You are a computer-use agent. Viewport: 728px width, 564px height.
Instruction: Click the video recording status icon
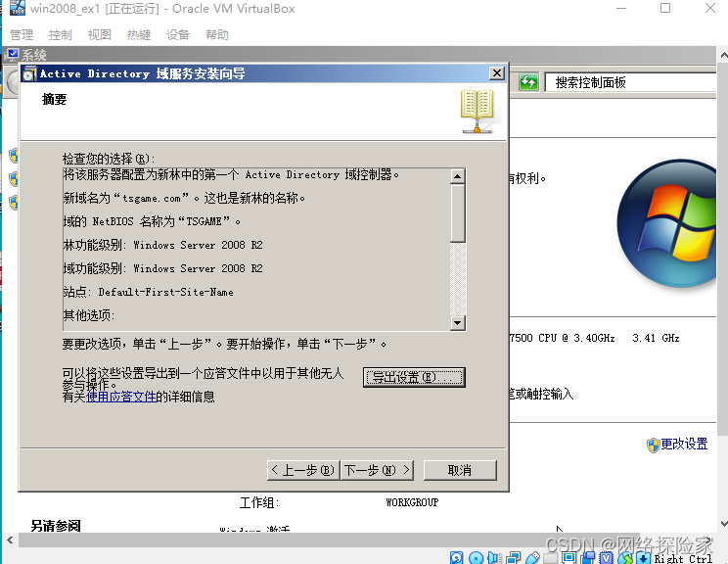588,557
